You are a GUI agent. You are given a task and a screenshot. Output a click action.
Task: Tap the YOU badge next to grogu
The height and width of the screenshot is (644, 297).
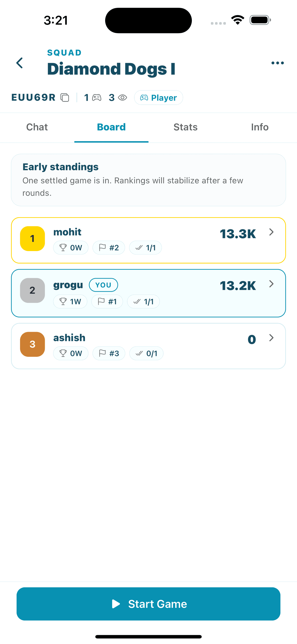coord(103,285)
